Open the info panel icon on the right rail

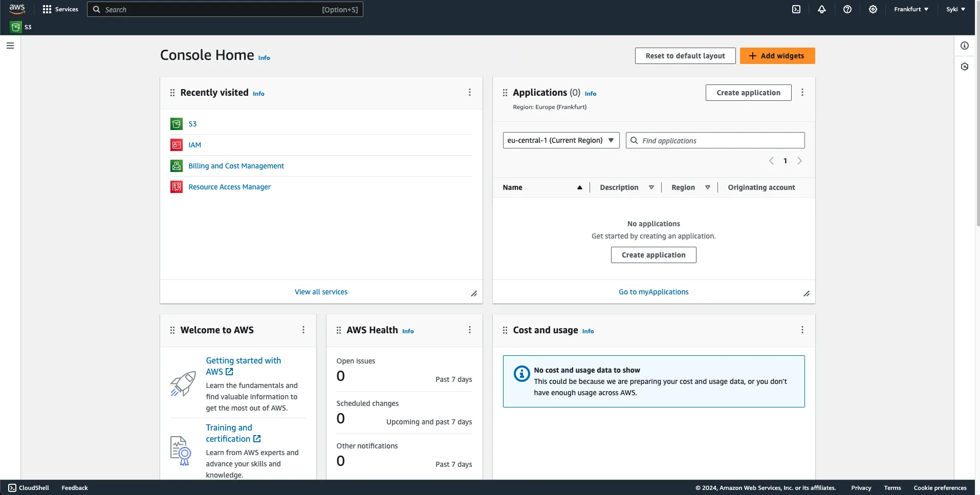pos(965,46)
